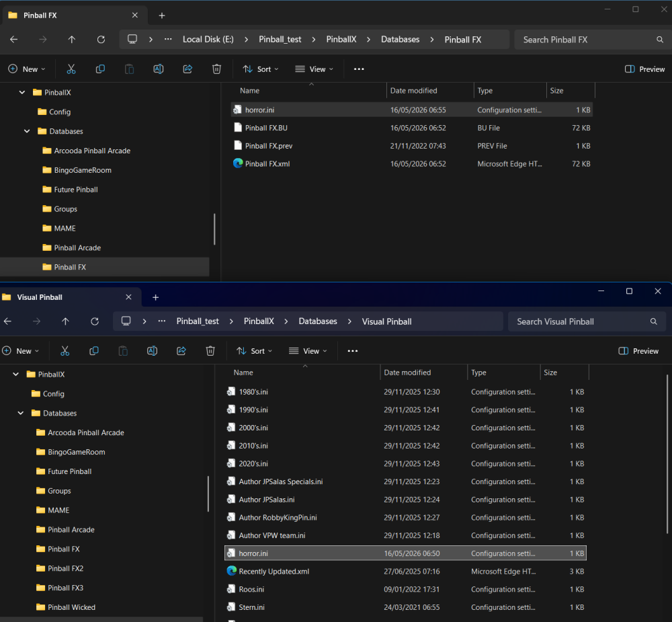The height and width of the screenshot is (622, 672).
Task: Click This PC icon in Visual Pinball address bar
Action: coord(126,321)
